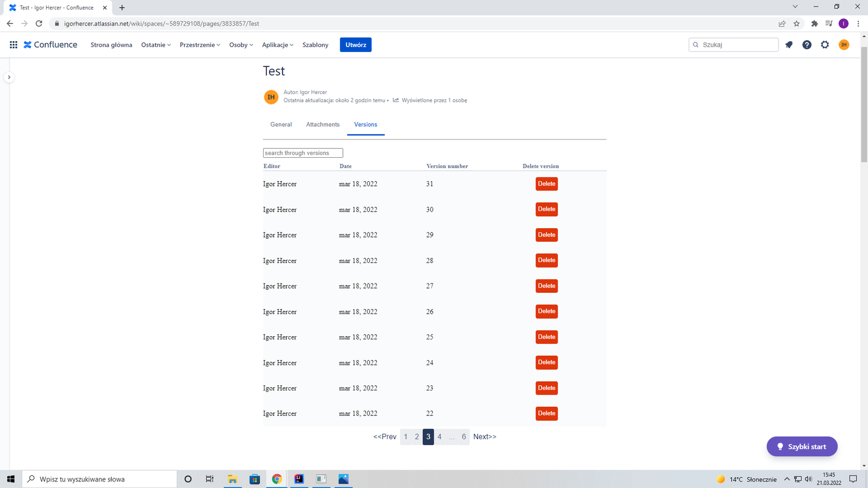This screenshot has height=488, width=868.
Task: Click the <<Prev pagination link
Action: (385, 436)
